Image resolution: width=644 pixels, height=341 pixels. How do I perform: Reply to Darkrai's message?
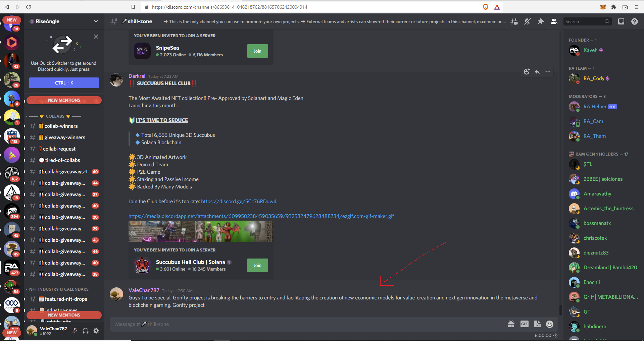[x=537, y=72]
